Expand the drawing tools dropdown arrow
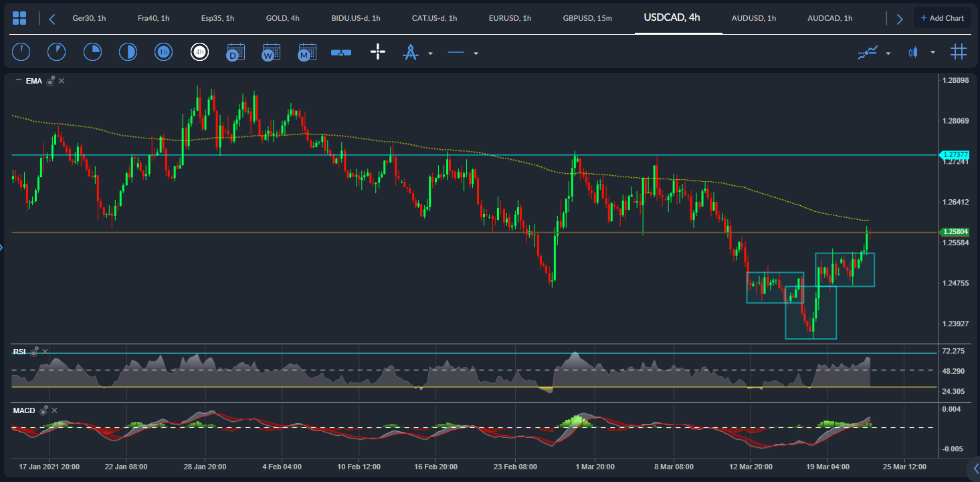 [x=430, y=53]
